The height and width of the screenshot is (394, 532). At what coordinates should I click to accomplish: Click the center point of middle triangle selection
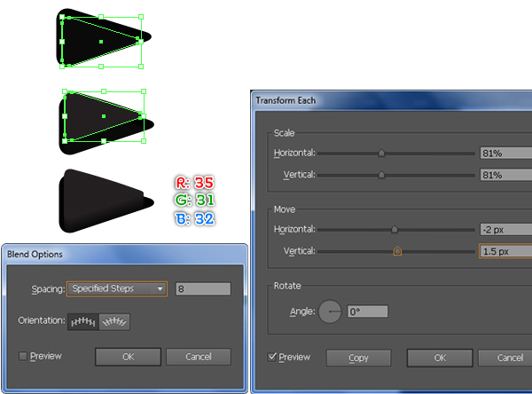[104, 116]
